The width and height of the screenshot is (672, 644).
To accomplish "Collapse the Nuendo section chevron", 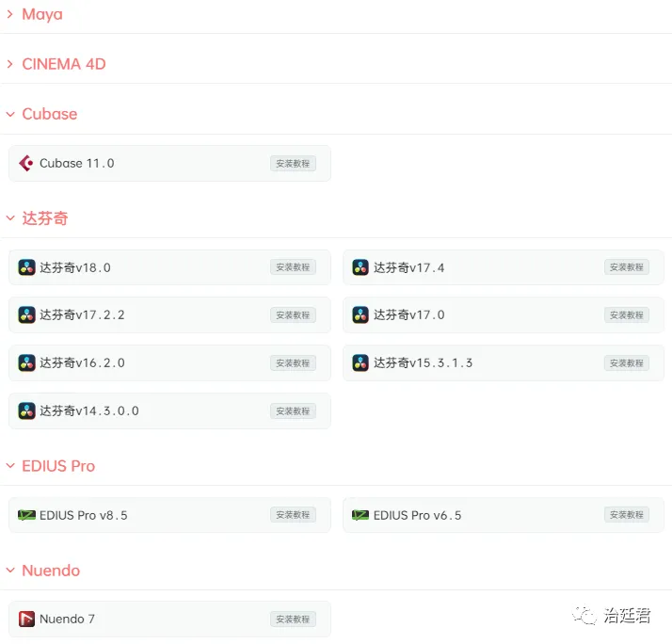I will coord(10,571).
